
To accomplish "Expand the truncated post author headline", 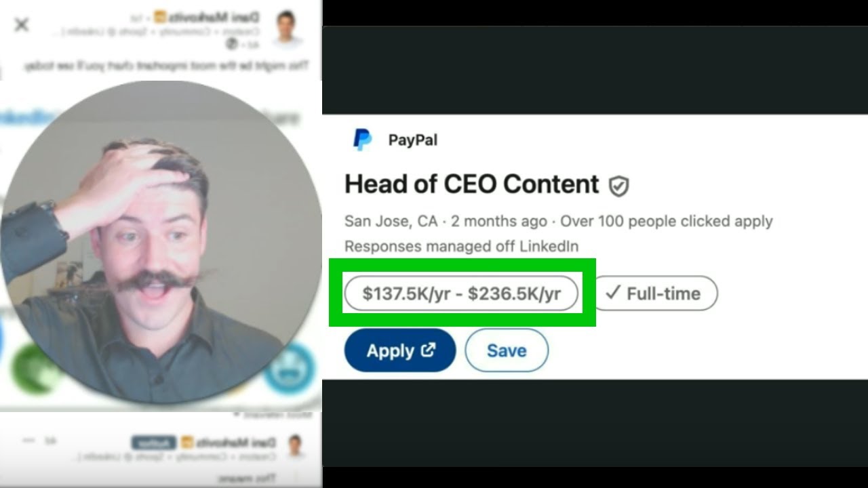I will [54, 32].
